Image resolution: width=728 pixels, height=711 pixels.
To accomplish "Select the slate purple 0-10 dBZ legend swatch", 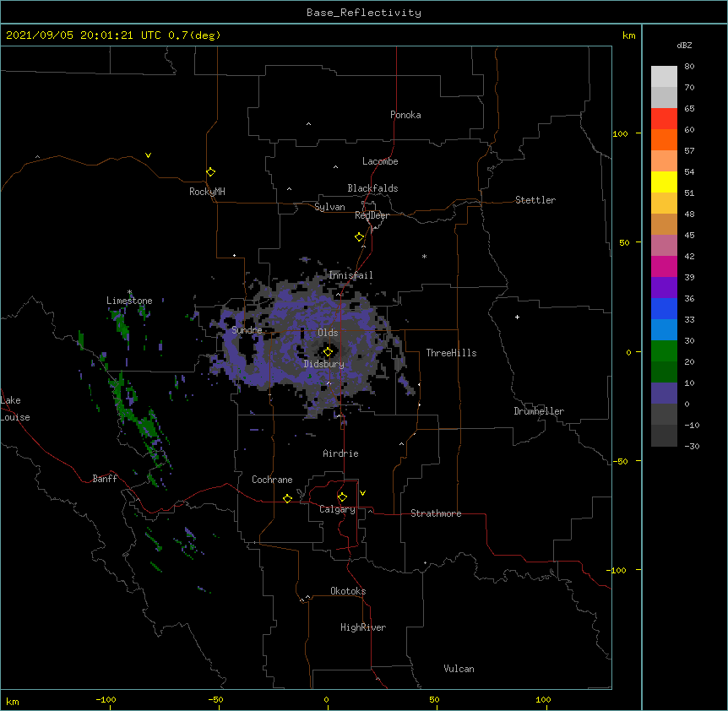I will [x=664, y=393].
